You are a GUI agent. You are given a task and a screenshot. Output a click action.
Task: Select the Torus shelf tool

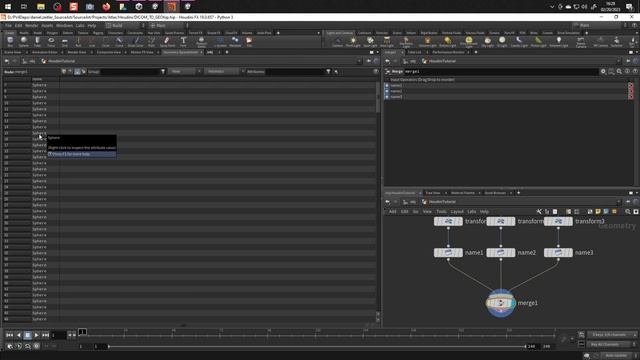click(51, 41)
